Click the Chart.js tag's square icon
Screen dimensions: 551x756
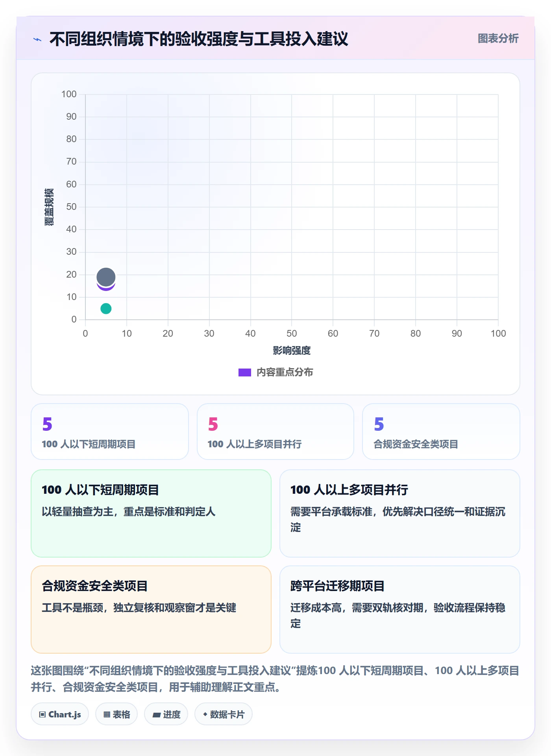click(43, 714)
